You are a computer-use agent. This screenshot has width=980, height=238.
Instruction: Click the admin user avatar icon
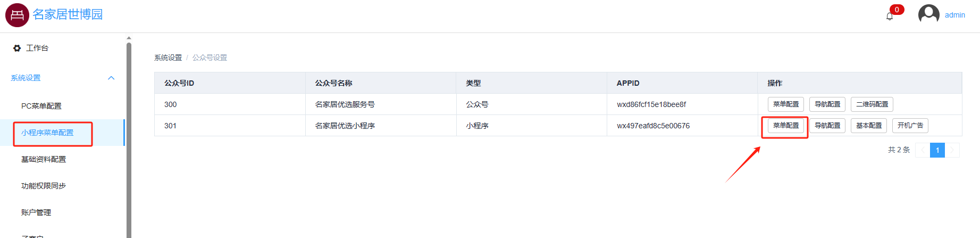928,15
